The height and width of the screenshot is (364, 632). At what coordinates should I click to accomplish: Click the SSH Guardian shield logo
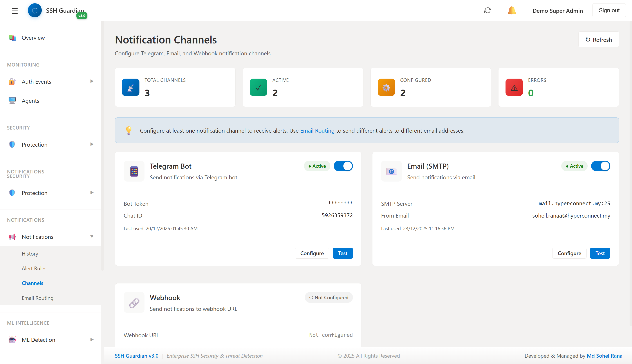point(35,10)
